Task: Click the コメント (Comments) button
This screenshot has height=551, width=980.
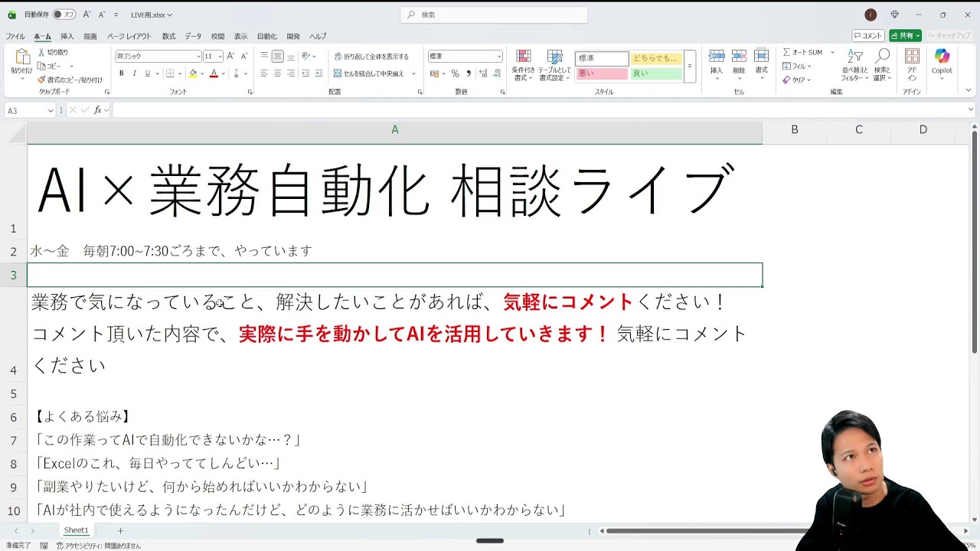Action: tap(868, 36)
